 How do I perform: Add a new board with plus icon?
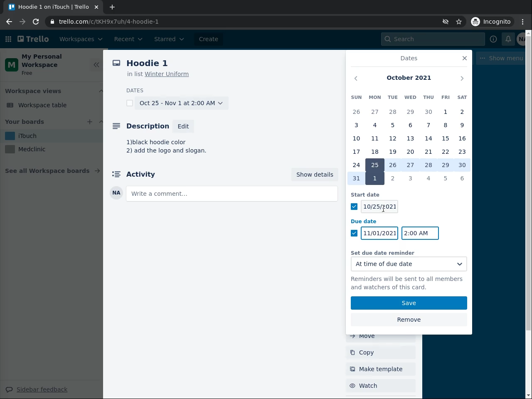coord(90,122)
